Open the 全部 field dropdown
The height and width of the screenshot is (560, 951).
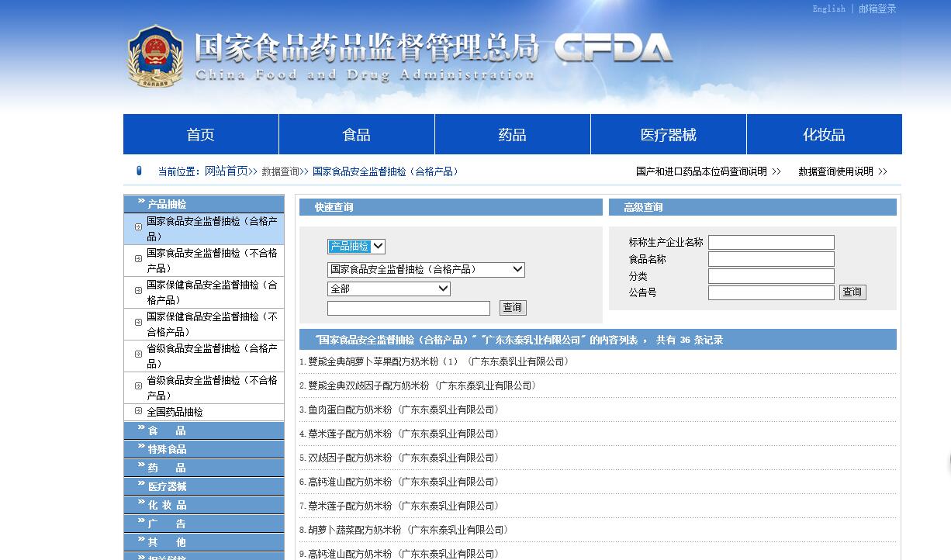389,289
